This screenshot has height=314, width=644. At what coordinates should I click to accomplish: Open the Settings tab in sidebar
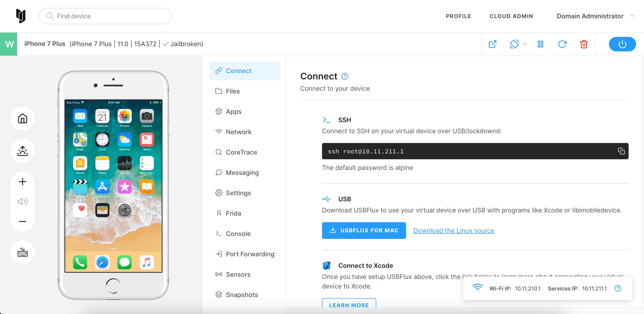(x=244, y=193)
